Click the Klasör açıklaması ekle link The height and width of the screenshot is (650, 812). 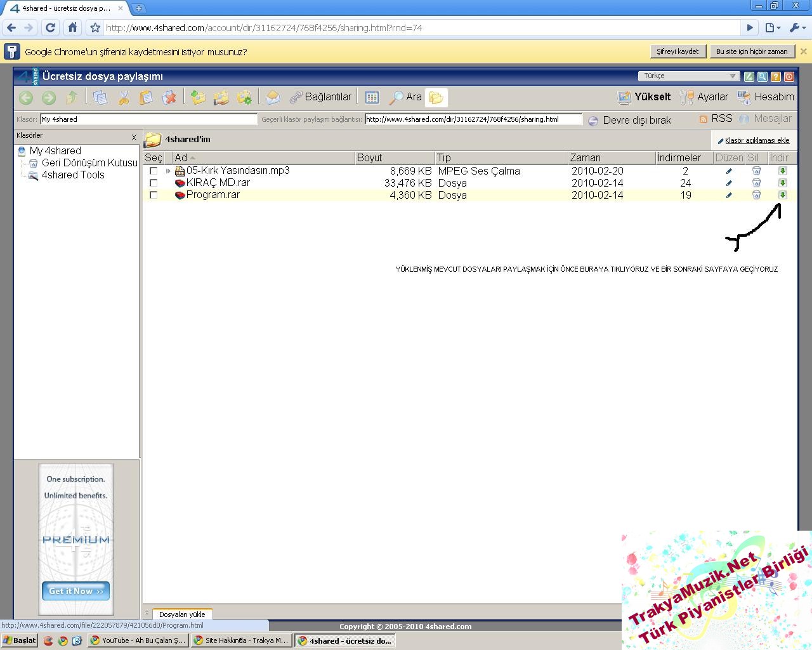point(757,140)
